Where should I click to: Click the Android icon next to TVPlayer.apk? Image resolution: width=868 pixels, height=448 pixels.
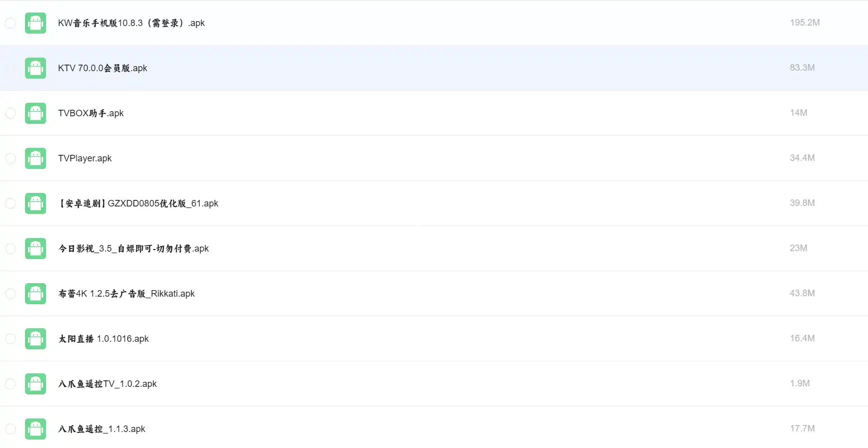[x=36, y=158]
